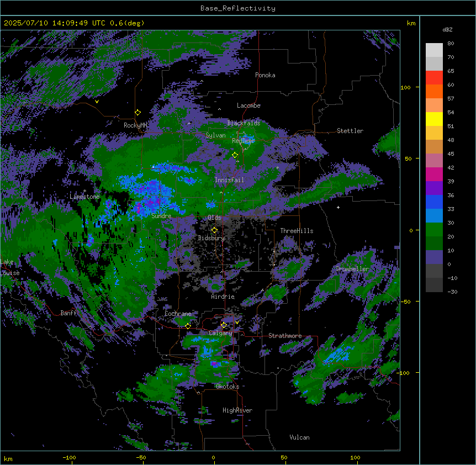Select the orange 60-57 dBZ legend swatch
The width and height of the screenshot is (476, 465).
tap(434, 91)
